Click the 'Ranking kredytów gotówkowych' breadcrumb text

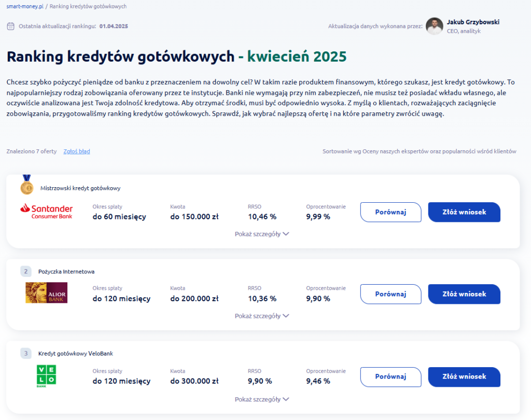(88, 6)
